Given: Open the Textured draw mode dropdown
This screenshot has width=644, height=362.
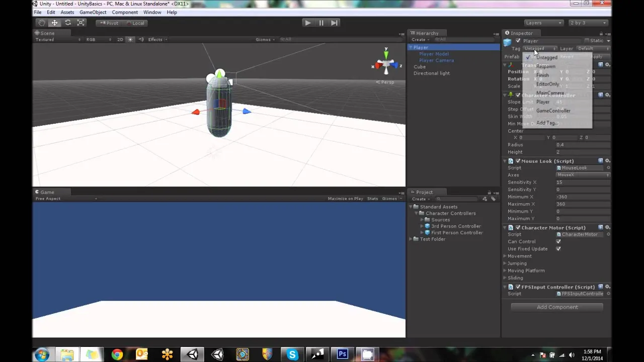Looking at the screenshot, I should coord(57,39).
